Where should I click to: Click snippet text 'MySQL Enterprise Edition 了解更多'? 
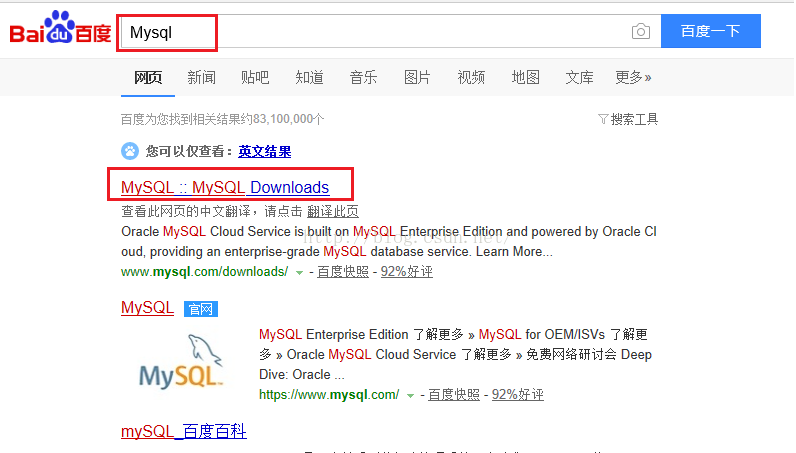tap(361, 335)
